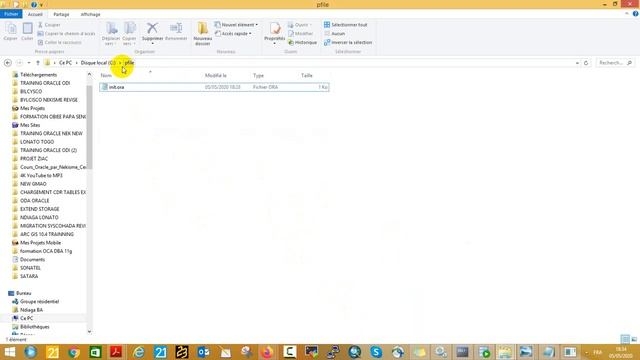Viewport: 640px width, 360px height.
Task: Select SONATEL folder
Action: [x=30, y=268]
